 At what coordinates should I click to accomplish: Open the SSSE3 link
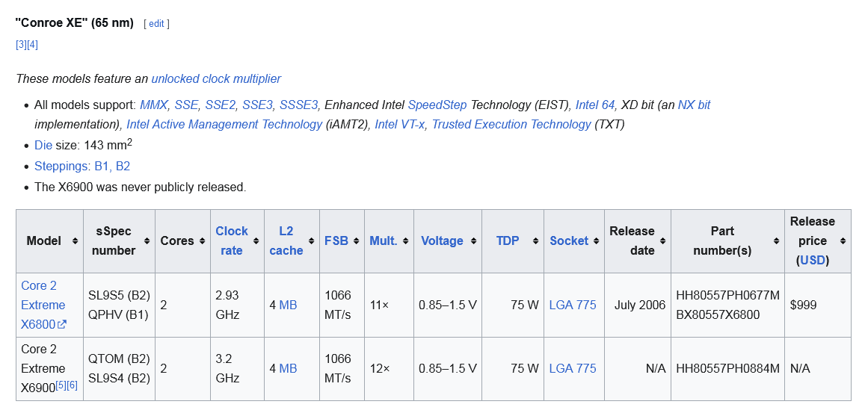(x=298, y=105)
